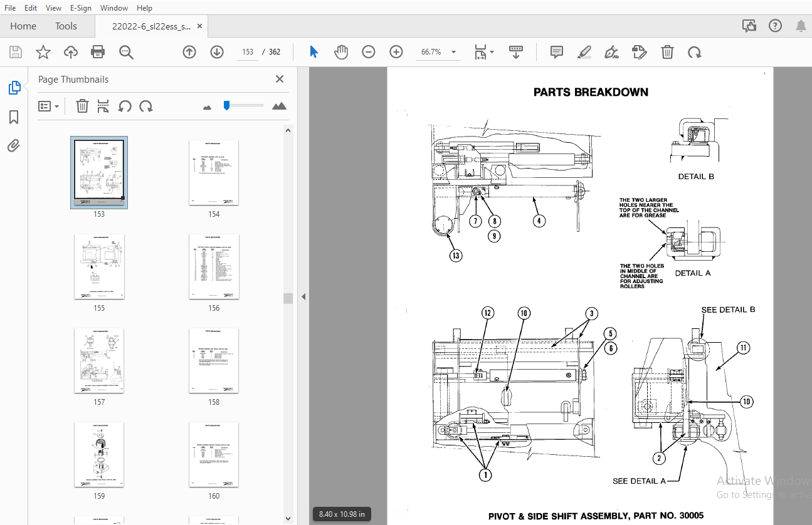Switch to the Home tab
Screen dimensions: 812x525
coord(23,26)
